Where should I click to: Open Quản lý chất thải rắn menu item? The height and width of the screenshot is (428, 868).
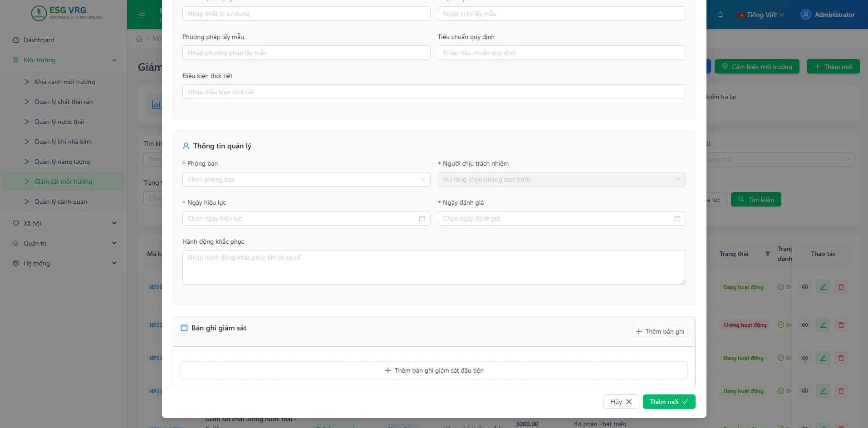(64, 102)
